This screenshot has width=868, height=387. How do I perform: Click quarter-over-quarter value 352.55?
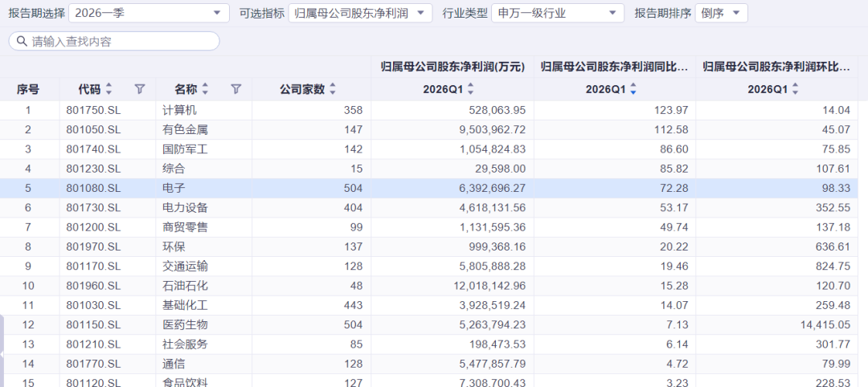833,208
